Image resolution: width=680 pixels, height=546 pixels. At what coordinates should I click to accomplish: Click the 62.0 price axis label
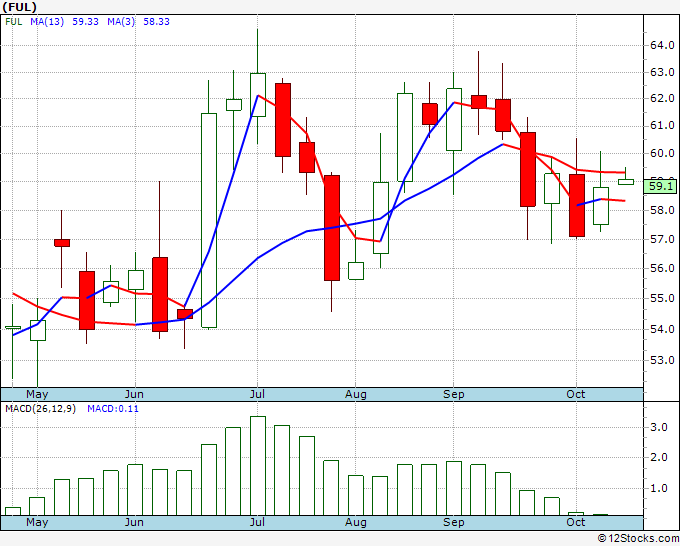click(662, 98)
